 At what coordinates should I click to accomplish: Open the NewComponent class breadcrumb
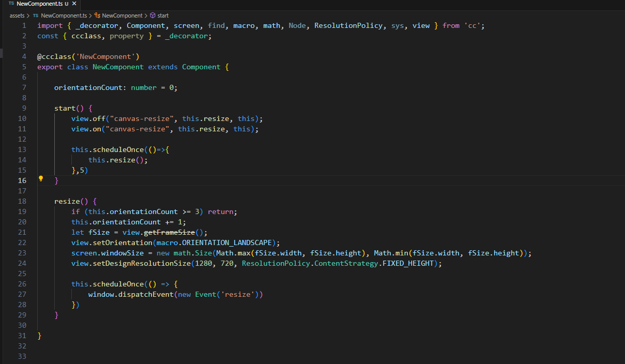[x=122, y=16]
